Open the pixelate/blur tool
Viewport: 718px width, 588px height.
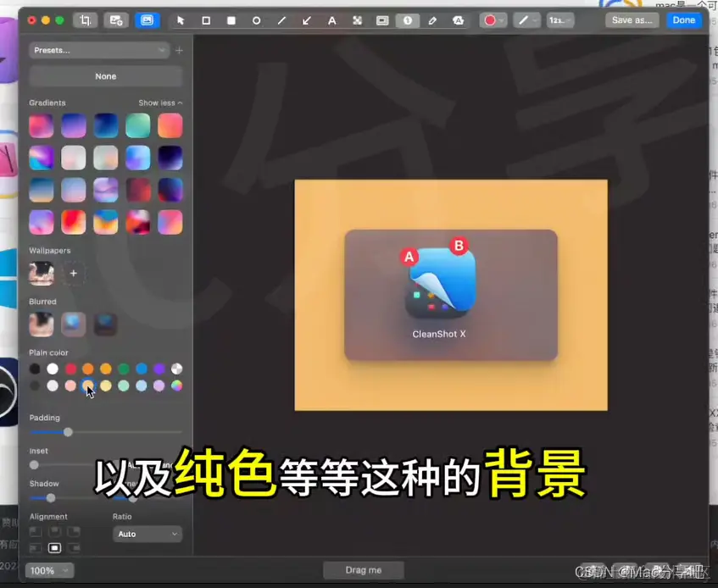click(x=357, y=19)
